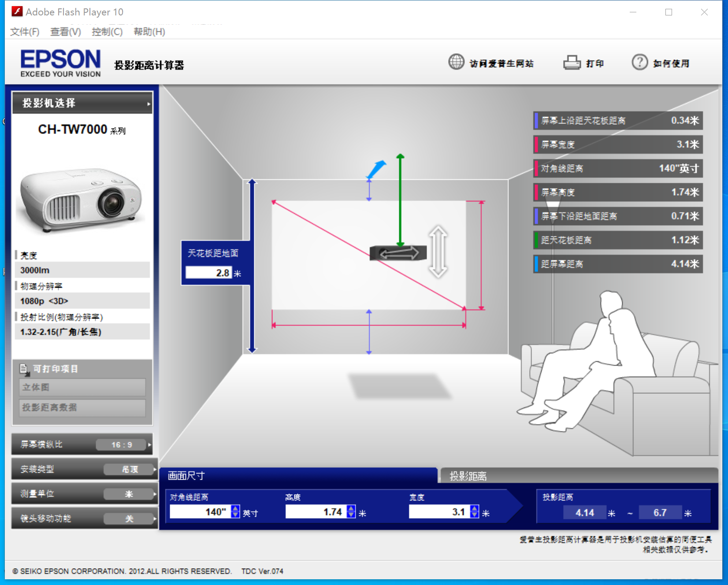Click the globe icon for Epson website
Screen dimensions: 728x585
tap(456, 62)
